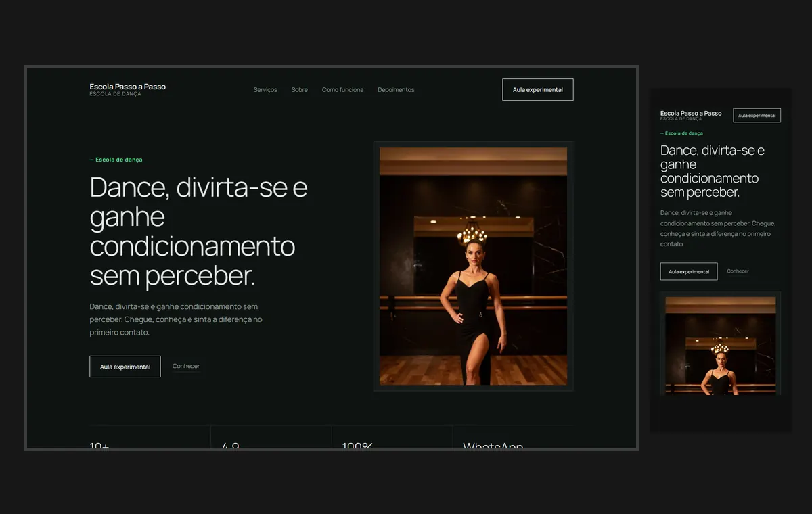Click Aula experimental button below desktop hero paragraph
The height and width of the screenshot is (514, 812).
(125, 367)
